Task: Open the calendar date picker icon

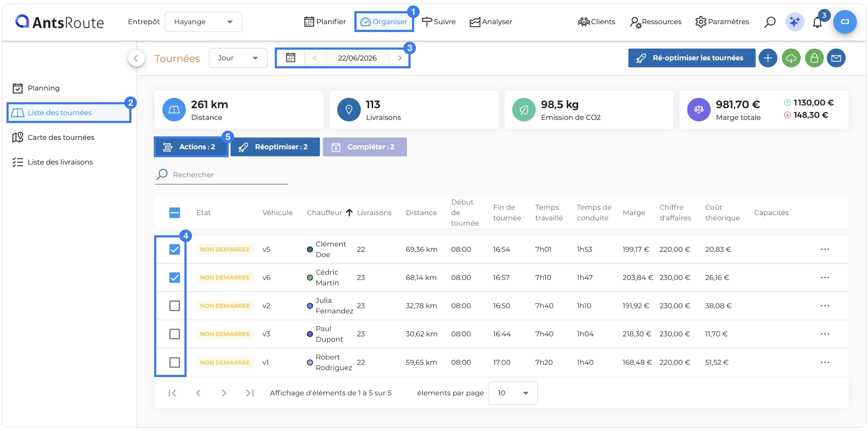Action: click(291, 58)
